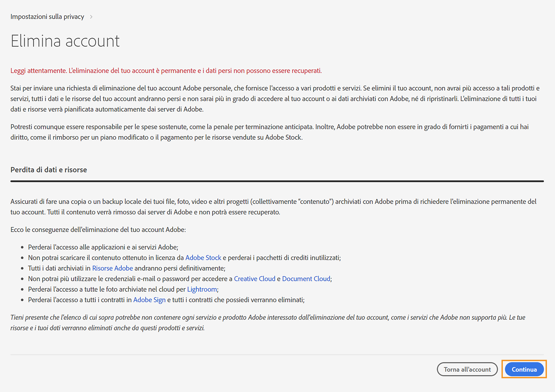The image size is (555, 392).
Task: Navigate back through privacy settings breadcrumb
Action: tap(47, 16)
